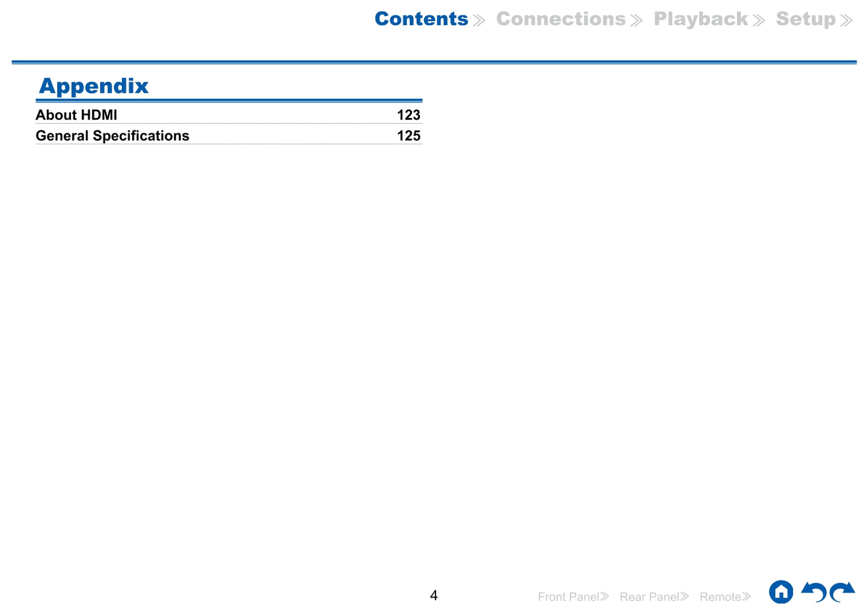
Task: Click the blue forward arrow icon
Action: [x=842, y=592]
